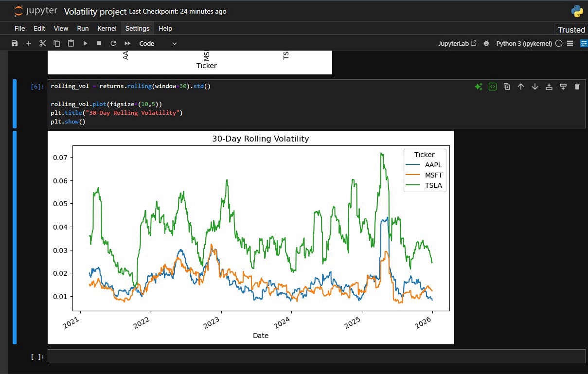The height and width of the screenshot is (374, 588).
Task: Click the Trusted notebook indicator
Action: click(x=571, y=30)
